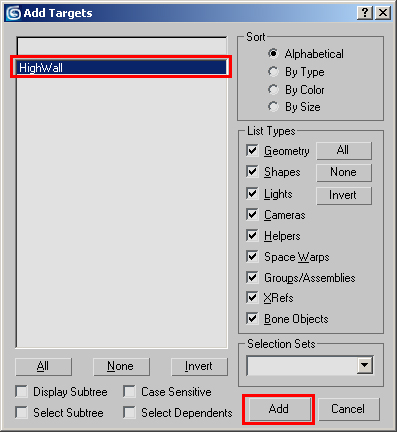The image size is (397, 432).
Task: Click All button below the object list
Action: pos(43,366)
